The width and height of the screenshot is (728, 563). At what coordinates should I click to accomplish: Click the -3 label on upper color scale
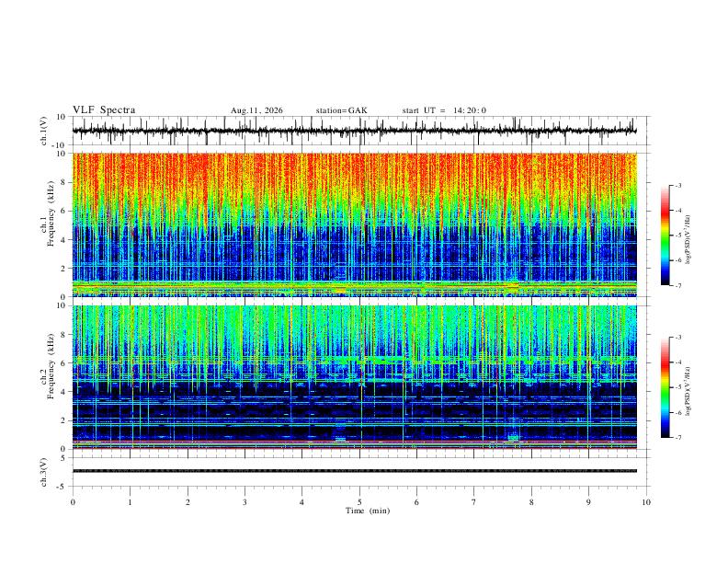pos(678,185)
